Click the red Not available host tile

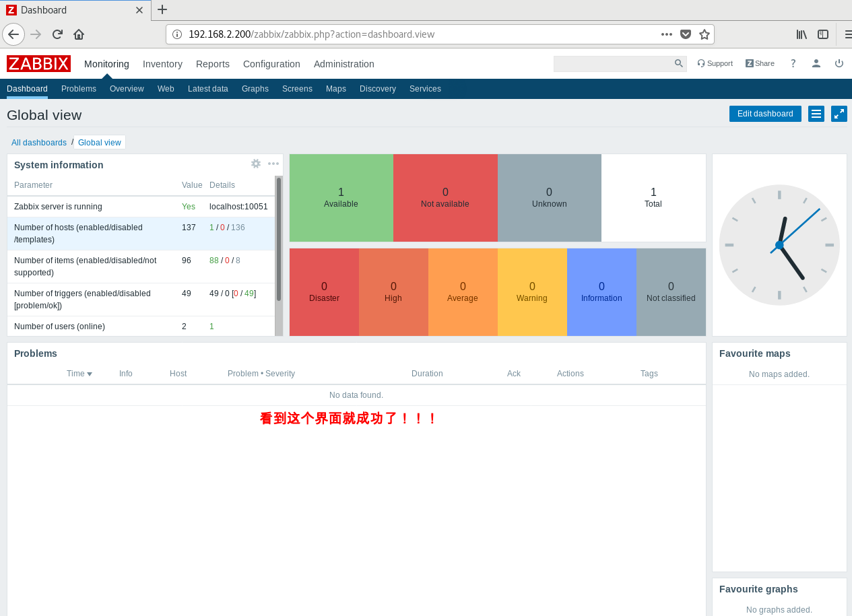[445, 198]
